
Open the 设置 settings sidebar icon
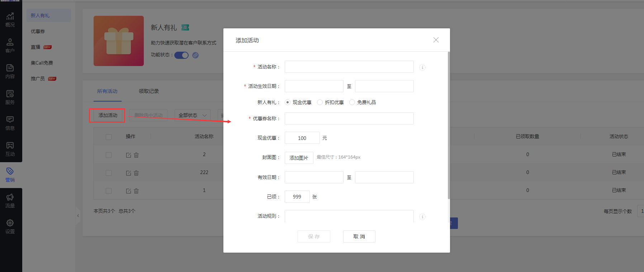coord(10,226)
